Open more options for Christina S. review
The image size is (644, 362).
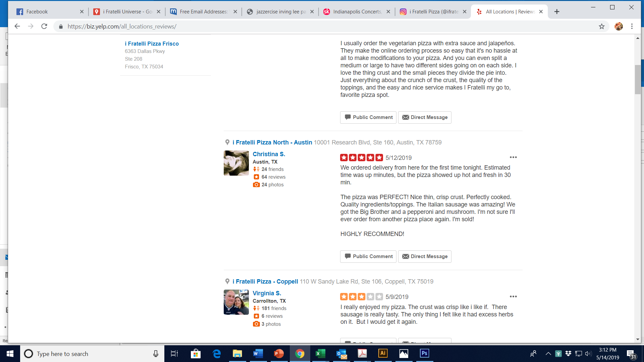tap(513, 157)
